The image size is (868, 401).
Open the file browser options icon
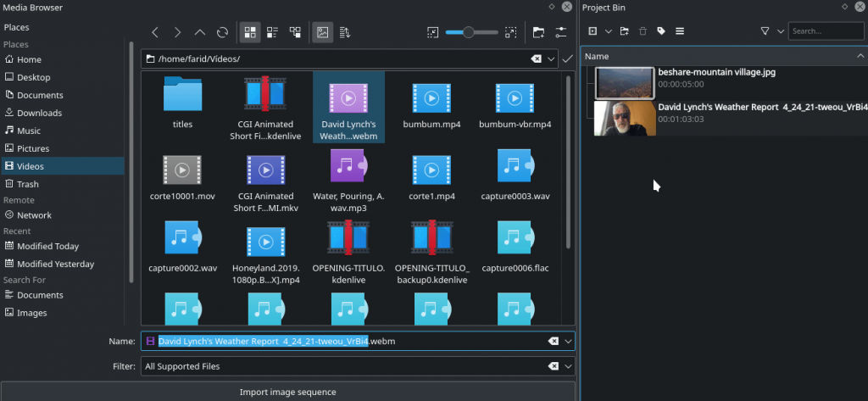tap(561, 32)
